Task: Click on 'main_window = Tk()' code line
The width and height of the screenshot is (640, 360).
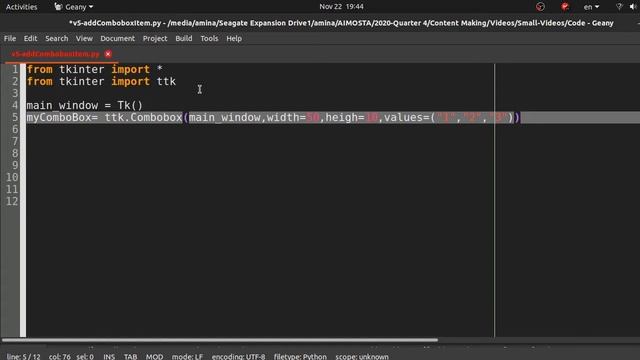Action: click(x=85, y=105)
